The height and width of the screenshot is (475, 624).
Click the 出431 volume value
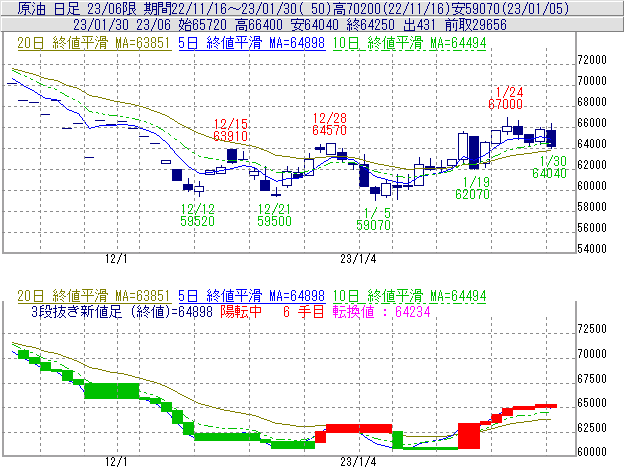(420, 25)
